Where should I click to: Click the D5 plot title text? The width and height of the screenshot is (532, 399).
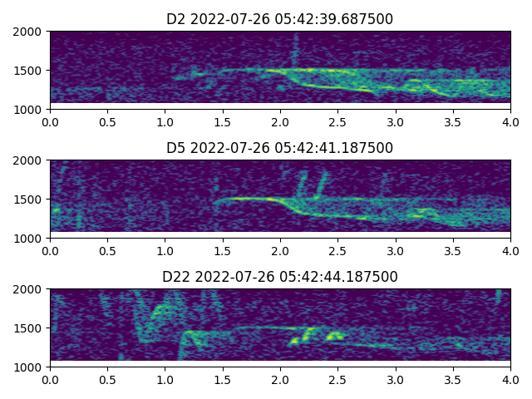pos(280,148)
